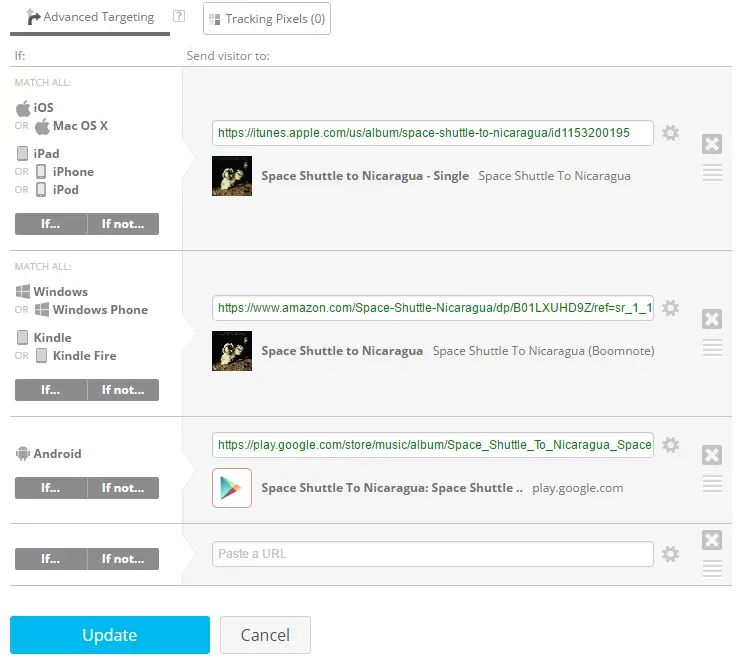Click the Update button
Screen dimensions: 746x661
coord(110,635)
